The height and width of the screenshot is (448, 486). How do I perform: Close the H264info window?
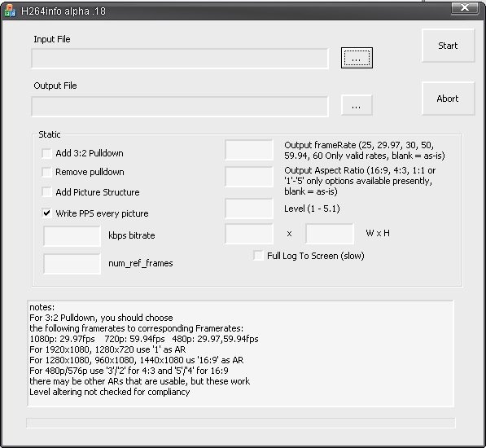click(x=464, y=7)
